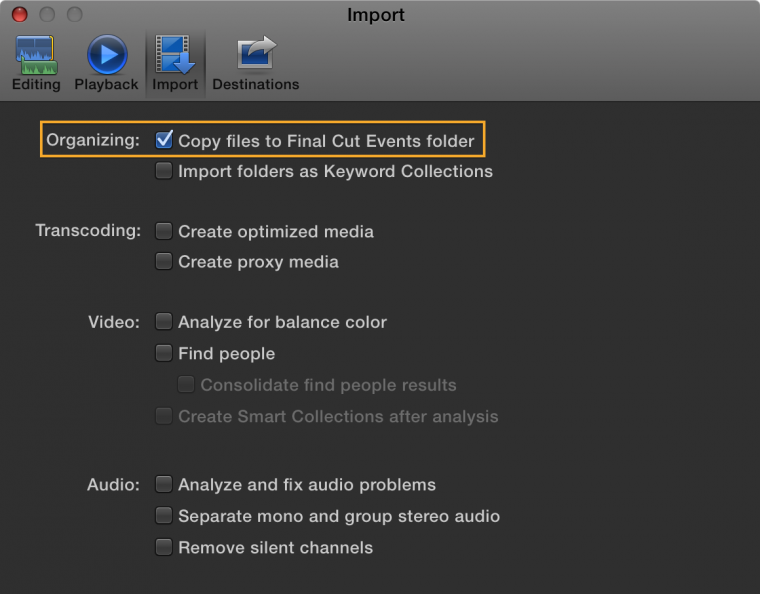Check the Find people option
This screenshot has width=760, height=594.
(x=164, y=353)
